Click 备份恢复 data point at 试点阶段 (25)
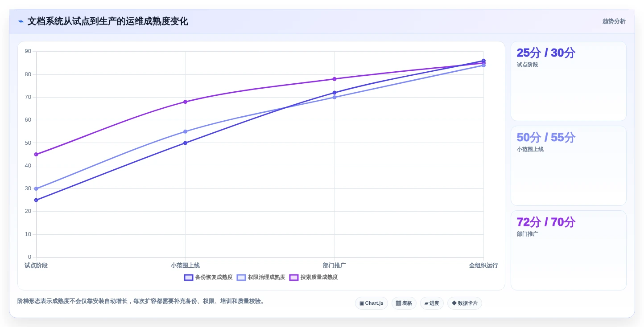644x327 pixels. 36,200
